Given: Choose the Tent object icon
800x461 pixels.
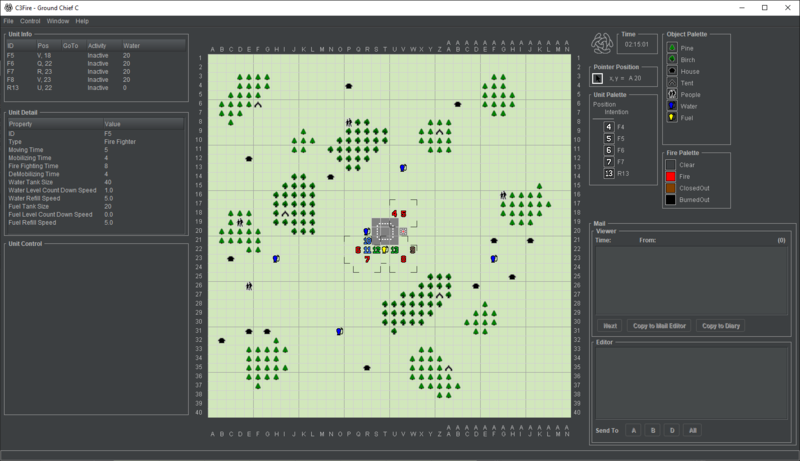Looking at the screenshot, I should 672,82.
